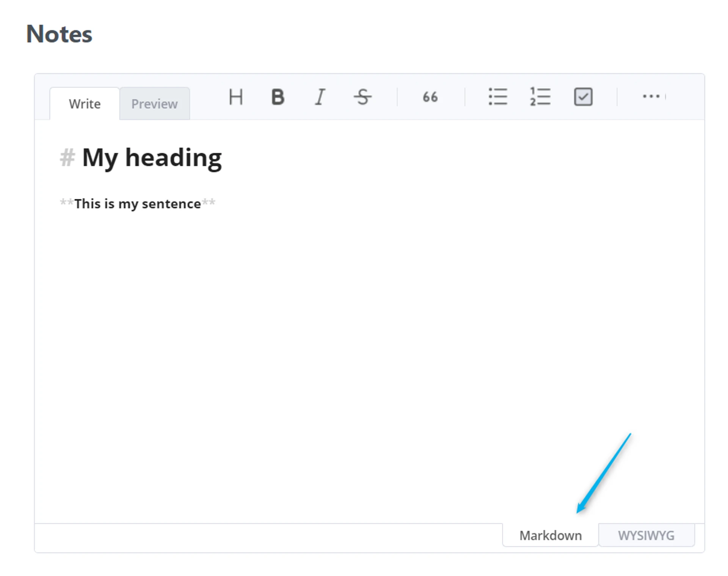Place cursor in 'My heading' text

pos(152,158)
